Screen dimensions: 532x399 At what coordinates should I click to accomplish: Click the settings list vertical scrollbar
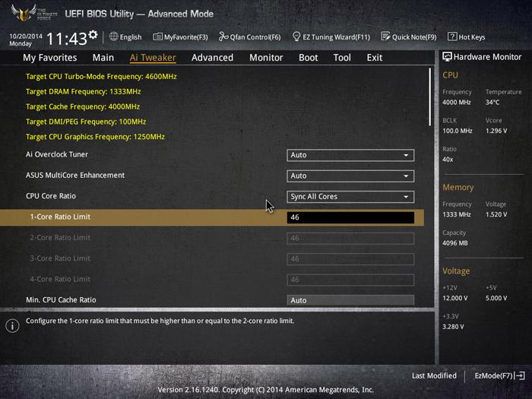[430, 97]
